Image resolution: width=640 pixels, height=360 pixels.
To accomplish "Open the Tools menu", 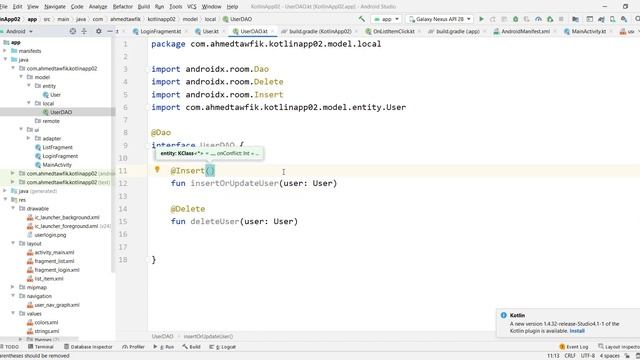I will (x=176, y=7).
